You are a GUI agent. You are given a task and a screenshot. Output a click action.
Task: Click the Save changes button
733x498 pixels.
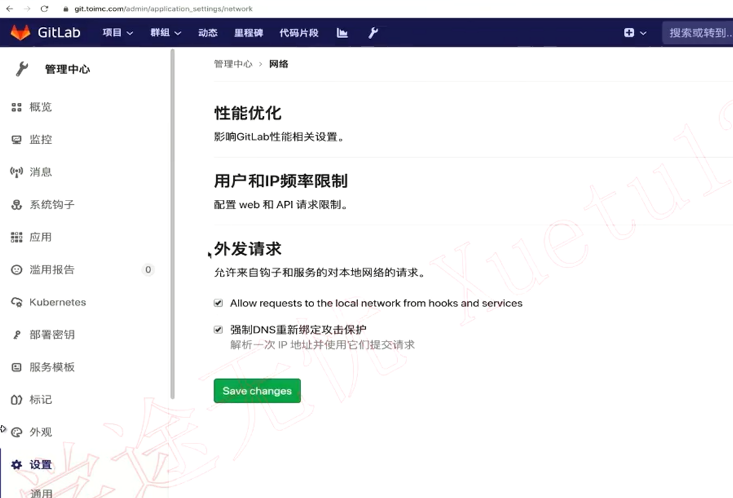257,391
